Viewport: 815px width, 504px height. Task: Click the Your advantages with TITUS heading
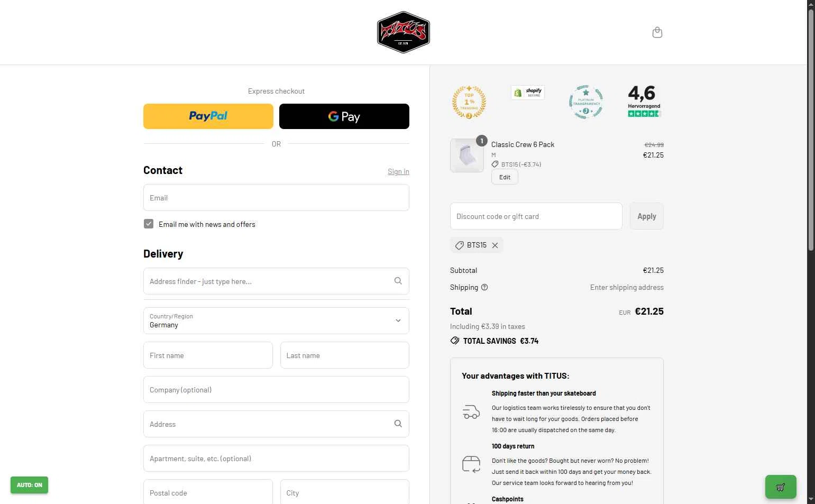[x=515, y=376]
